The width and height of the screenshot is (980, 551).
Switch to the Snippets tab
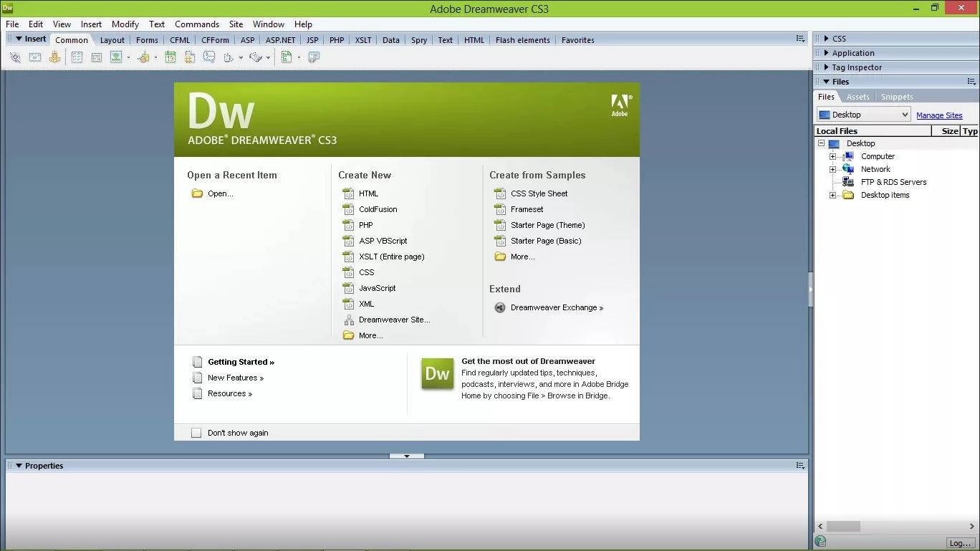[x=897, y=97]
